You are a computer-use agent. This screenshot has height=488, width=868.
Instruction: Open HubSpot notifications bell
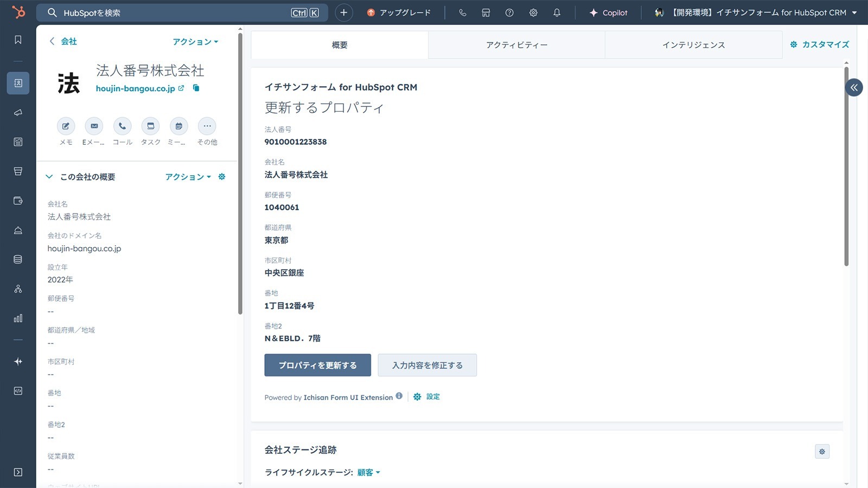click(557, 12)
